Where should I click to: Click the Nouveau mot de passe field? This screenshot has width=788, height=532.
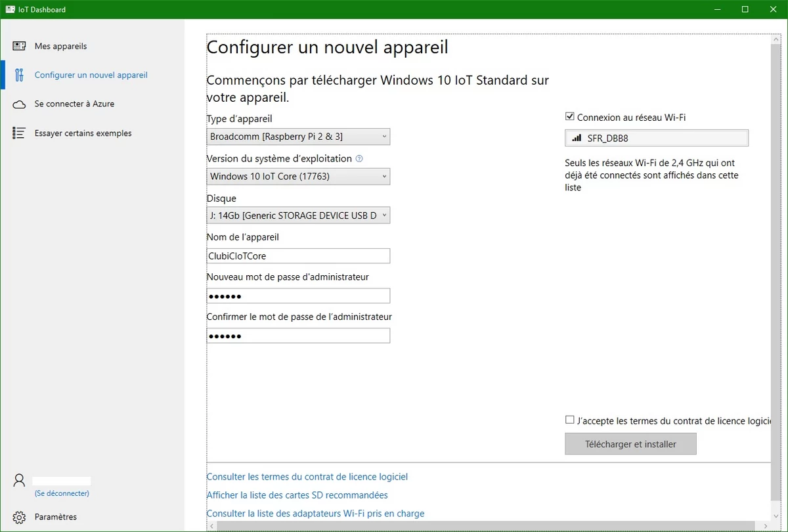tap(298, 296)
